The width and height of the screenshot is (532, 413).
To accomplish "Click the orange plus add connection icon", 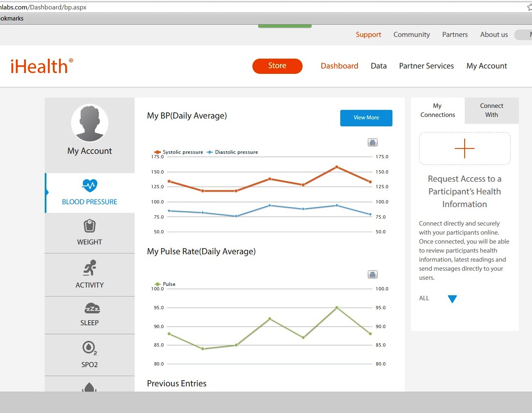I will point(465,148).
